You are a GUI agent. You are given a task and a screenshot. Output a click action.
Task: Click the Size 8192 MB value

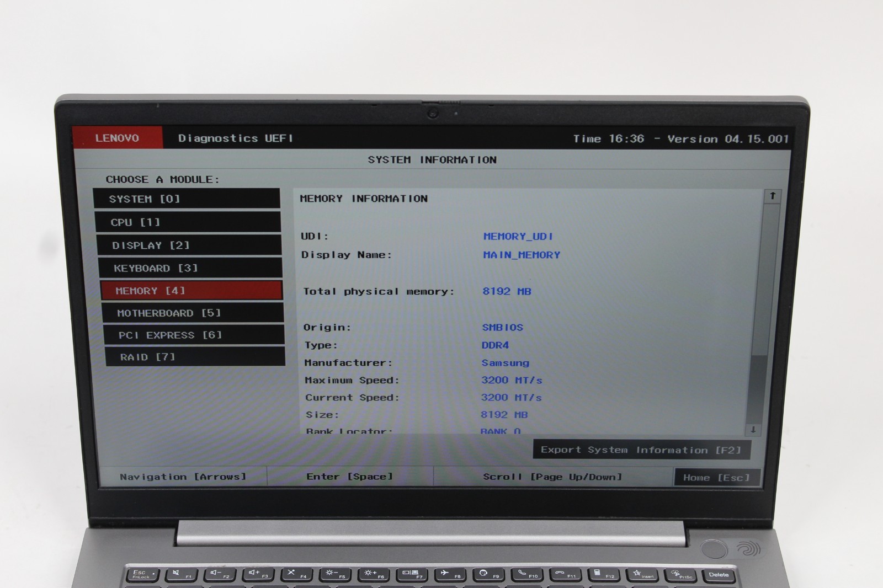tap(504, 414)
